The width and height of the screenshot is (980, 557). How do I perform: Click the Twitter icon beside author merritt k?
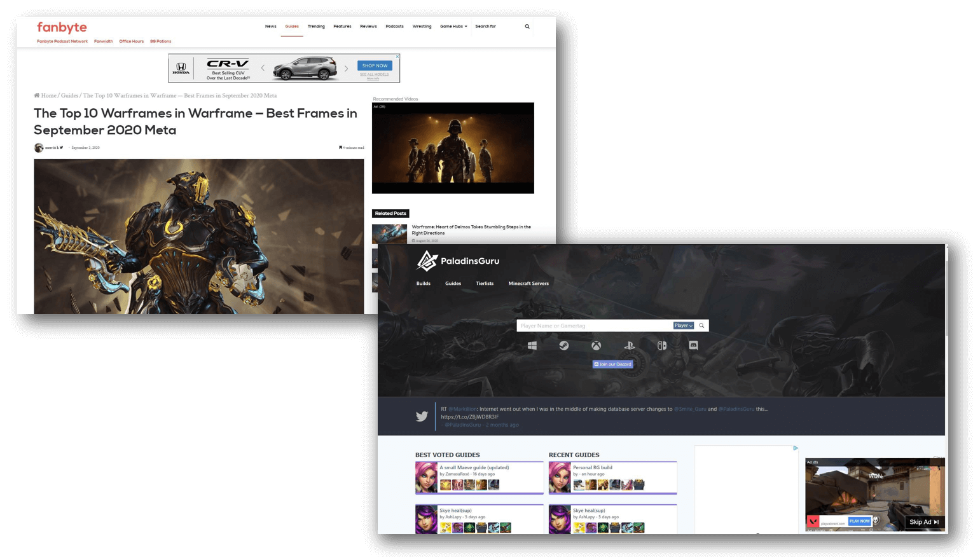point(62,148)
